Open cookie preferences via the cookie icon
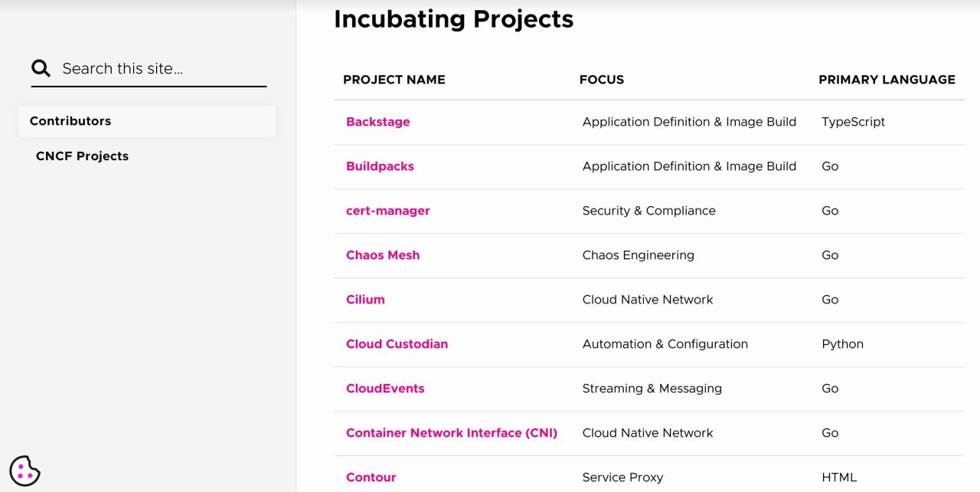 [24, 471]
